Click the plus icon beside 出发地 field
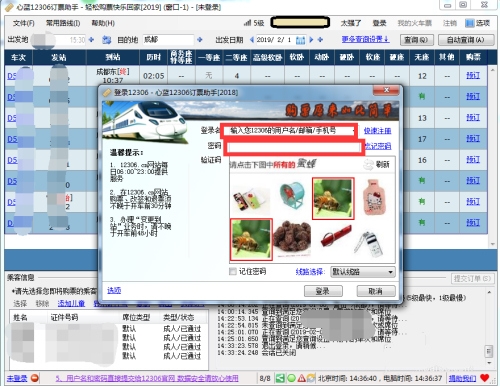Screen dimensions: 500x386 (91, 40)
